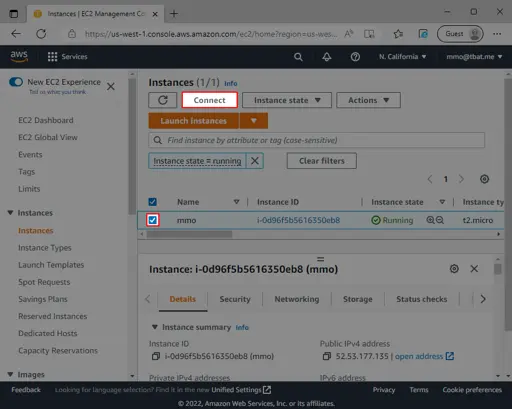Open the Instance state dropdown

(x=287, y=100)
